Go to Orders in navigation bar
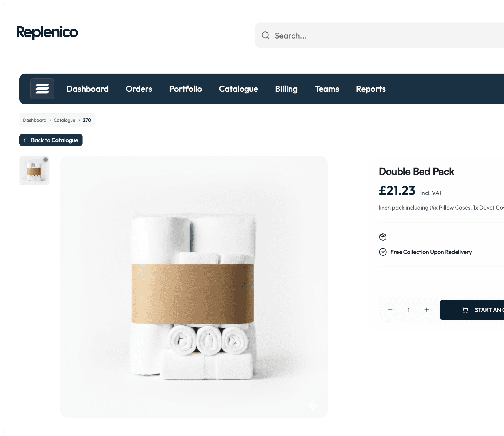504x436 pixels. 139,89
